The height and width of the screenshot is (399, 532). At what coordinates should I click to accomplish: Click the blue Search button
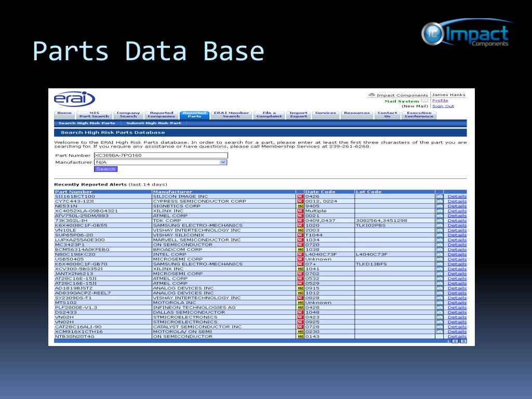[x=106, y=169]
